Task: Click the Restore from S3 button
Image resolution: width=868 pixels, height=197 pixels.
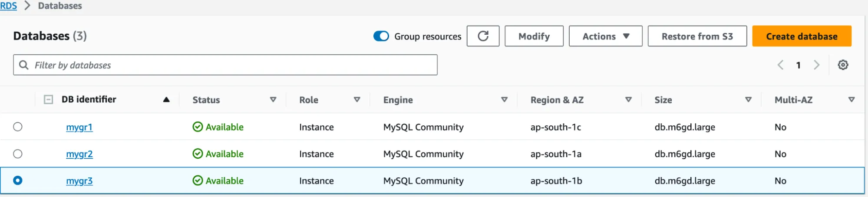Action: 697,36
